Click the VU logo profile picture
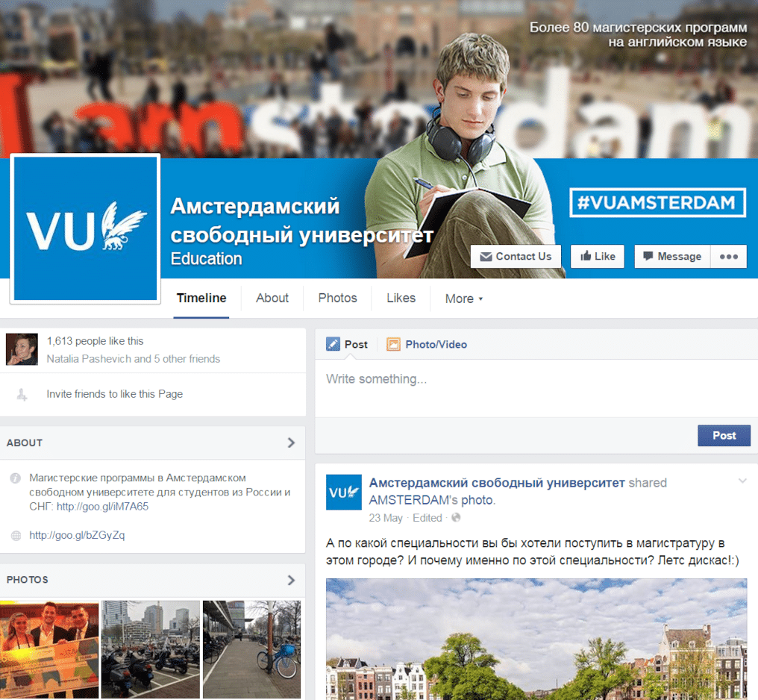The image size is (758, 700). 86,228
